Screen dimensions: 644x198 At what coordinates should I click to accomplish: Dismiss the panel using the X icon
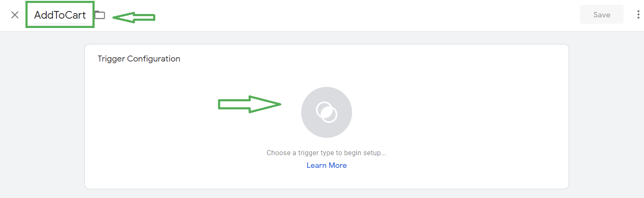(x=15, y=15)
